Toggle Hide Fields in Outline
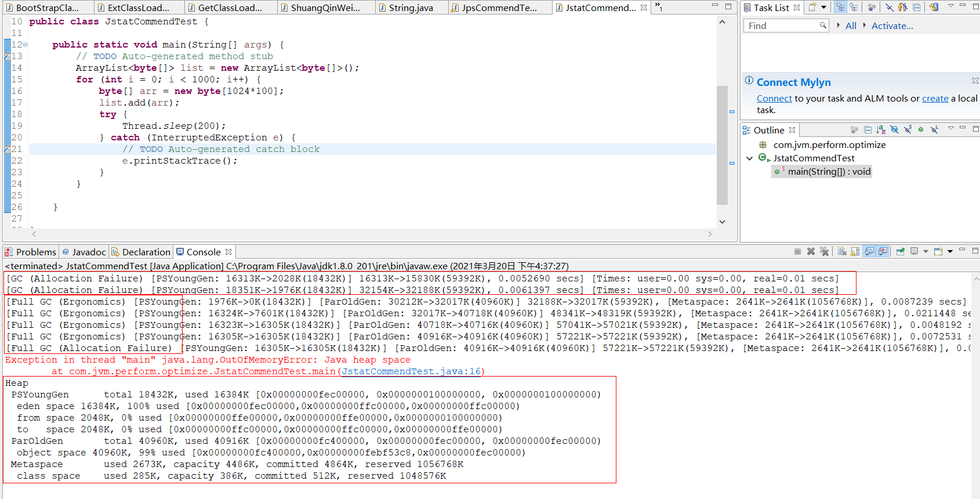 click(x=894, y=130)
